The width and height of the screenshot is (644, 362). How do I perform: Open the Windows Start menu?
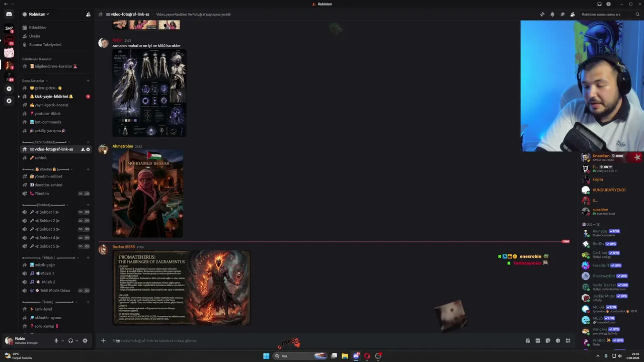click(266, 356)
